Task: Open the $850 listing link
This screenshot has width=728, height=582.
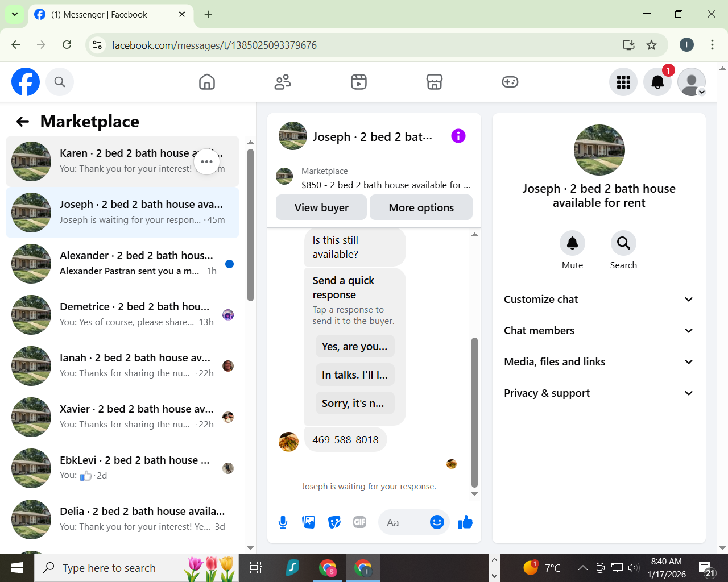Action: pos(386,185)
